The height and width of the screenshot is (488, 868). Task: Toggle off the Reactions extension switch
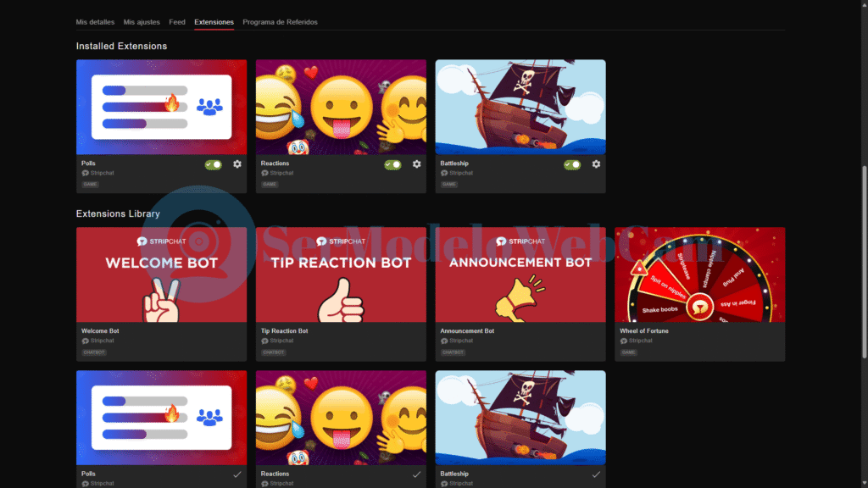point(392,165)
